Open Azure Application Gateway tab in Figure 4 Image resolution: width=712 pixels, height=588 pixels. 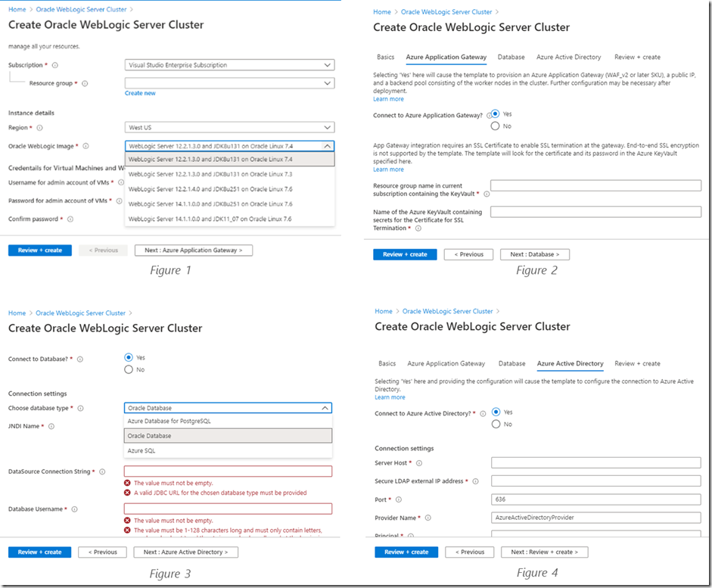click(x=446, y=364)
